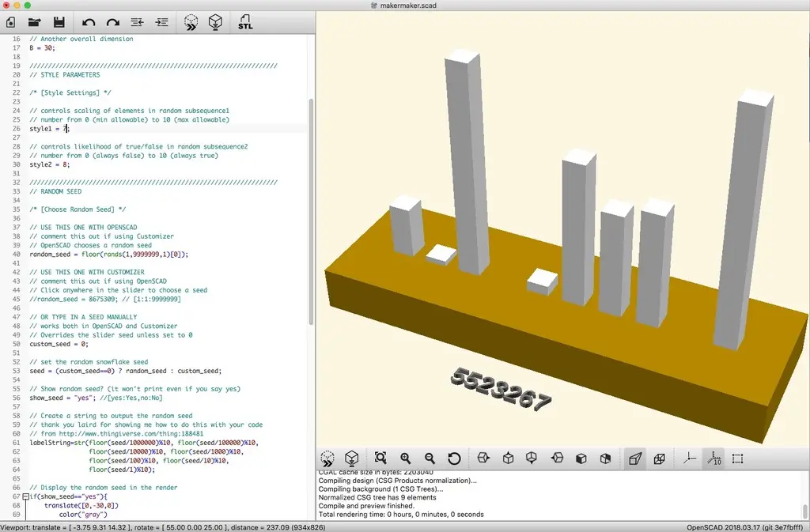Indent the selected code lines

[161, 22]
